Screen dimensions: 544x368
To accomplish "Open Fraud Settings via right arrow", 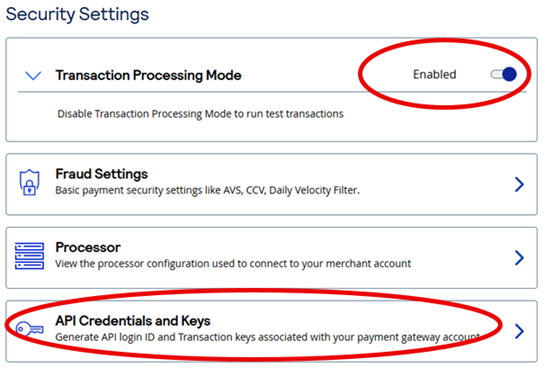I will pyautogui.click(x=519, y=184).
